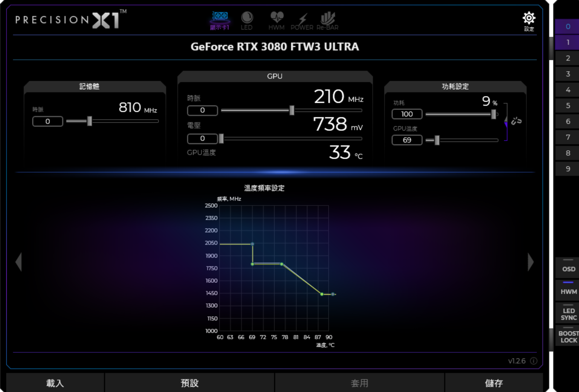Click the GPU voltage offset field

point(202,139)
